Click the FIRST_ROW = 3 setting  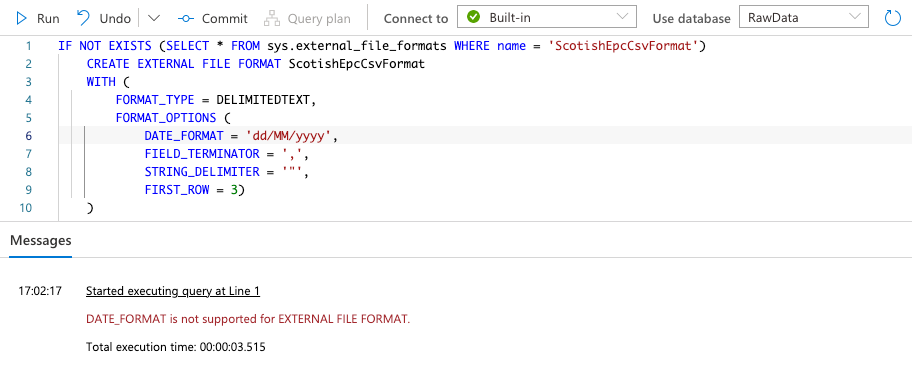coord(191,190)
